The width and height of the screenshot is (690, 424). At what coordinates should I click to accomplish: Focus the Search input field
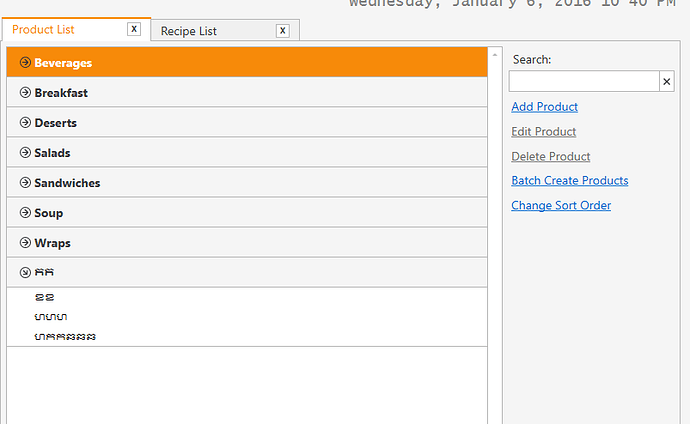click(x=584, y=81)
